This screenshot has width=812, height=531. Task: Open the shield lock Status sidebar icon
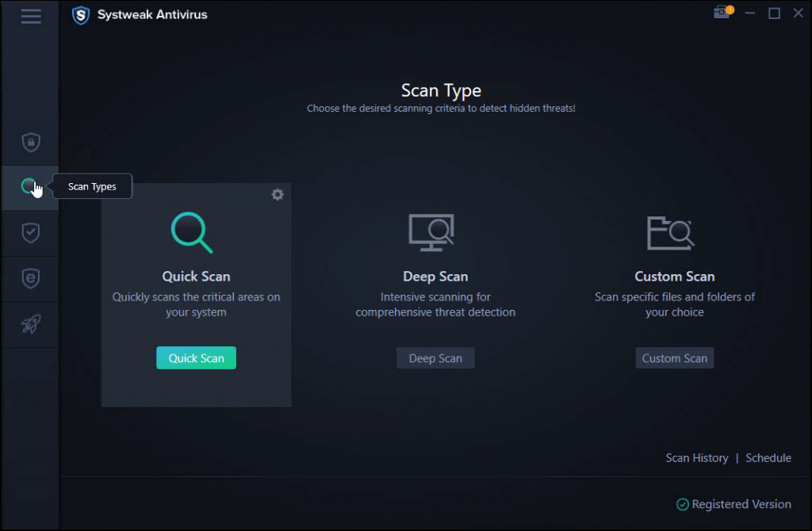(31, 142)
